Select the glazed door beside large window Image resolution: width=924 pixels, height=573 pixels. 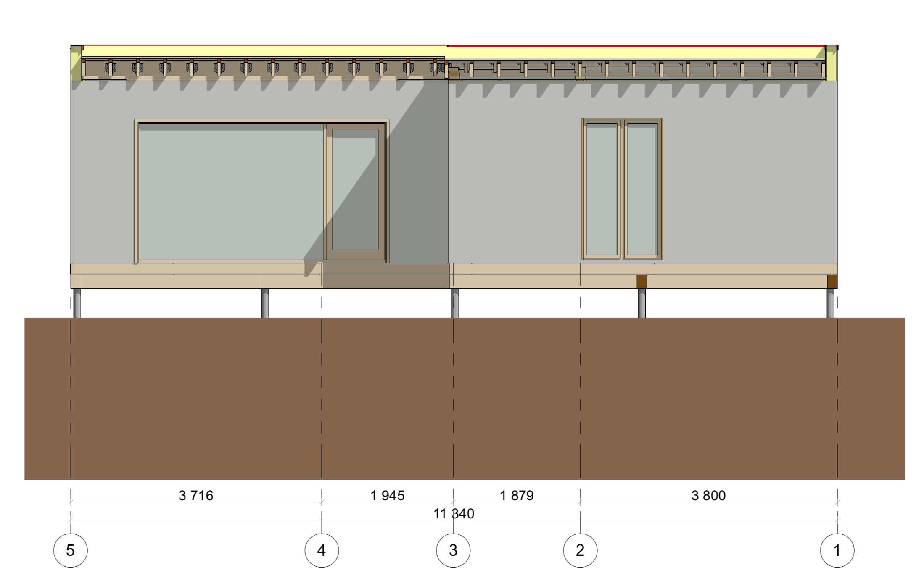(x=356, y=190)
